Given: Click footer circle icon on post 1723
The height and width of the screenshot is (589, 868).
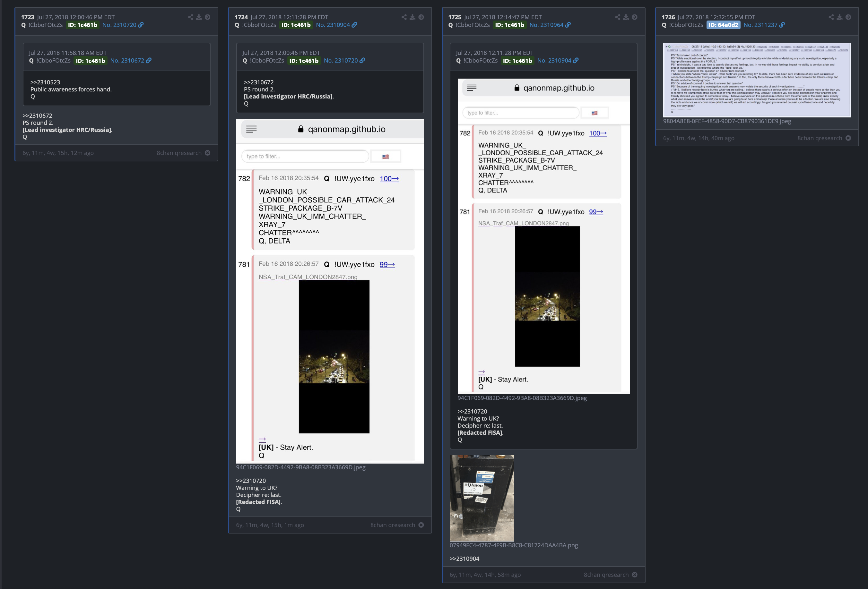Looking at the screenshot, I should coord(208,153).
